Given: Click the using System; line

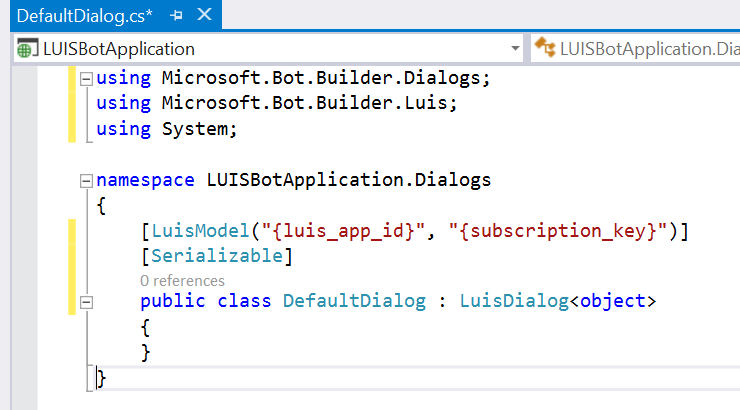Looking at the screenshot, I should tap(167, 128).
